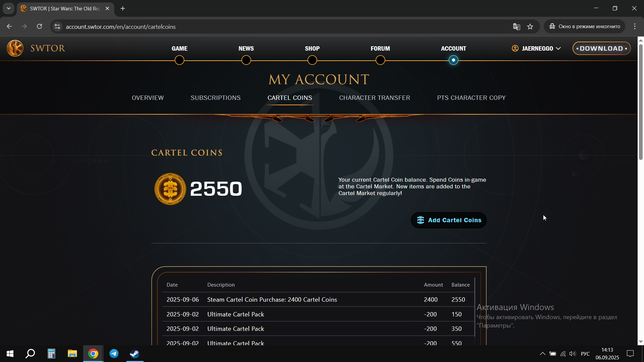Open the NEWS navigation menu
This screenshot has width=644, height=362.
[x=246, y=49]
